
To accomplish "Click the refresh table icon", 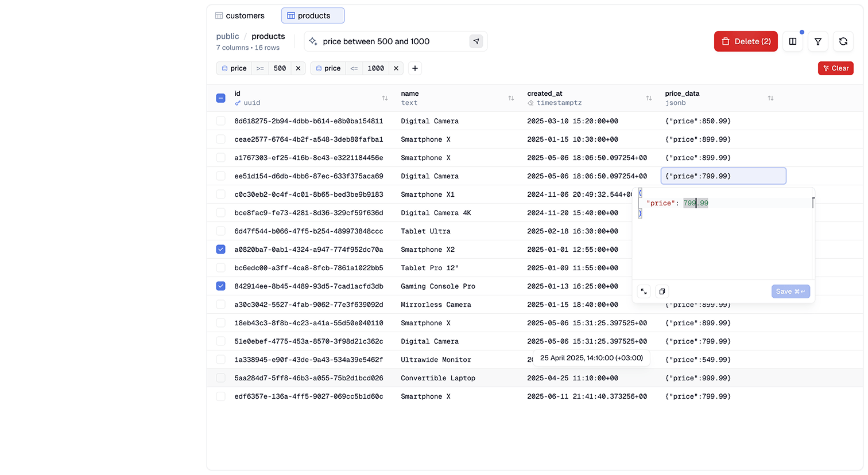I will [x=843, y=41].
